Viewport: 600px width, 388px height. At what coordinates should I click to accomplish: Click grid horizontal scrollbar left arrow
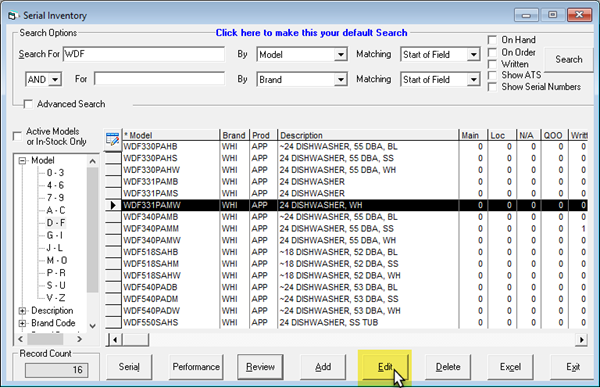[114, 339]
